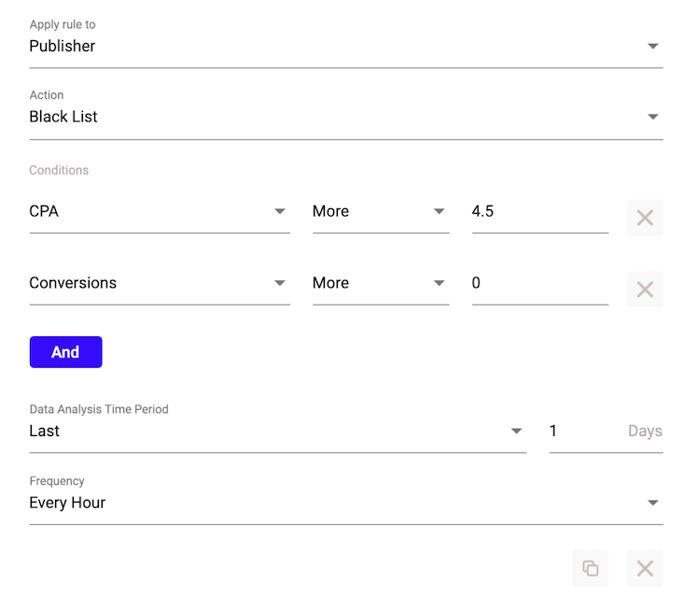This screenshot has width=700, height=595.
Task: Open the Black List action field
Action: point(346,117)
